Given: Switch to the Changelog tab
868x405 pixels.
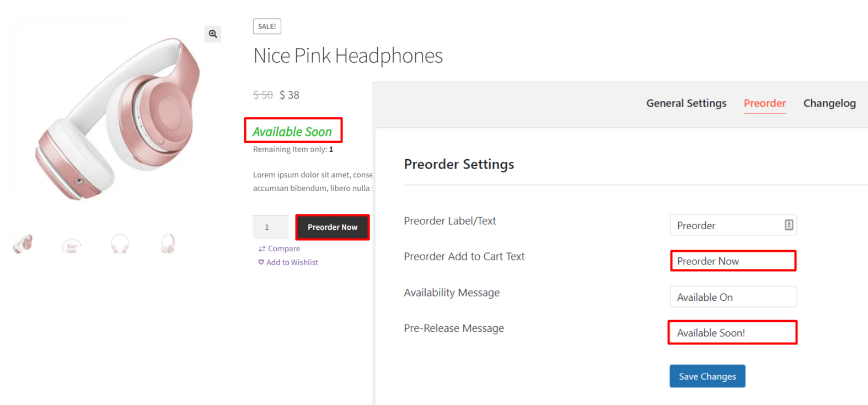Looking at the screenshot, I should (x=829, y=103).
